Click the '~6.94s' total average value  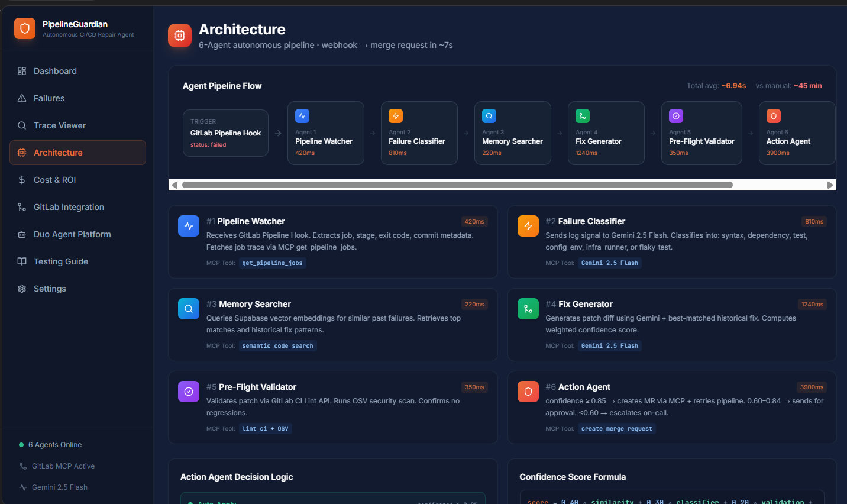pyautogui.click(x=733, y=86)
